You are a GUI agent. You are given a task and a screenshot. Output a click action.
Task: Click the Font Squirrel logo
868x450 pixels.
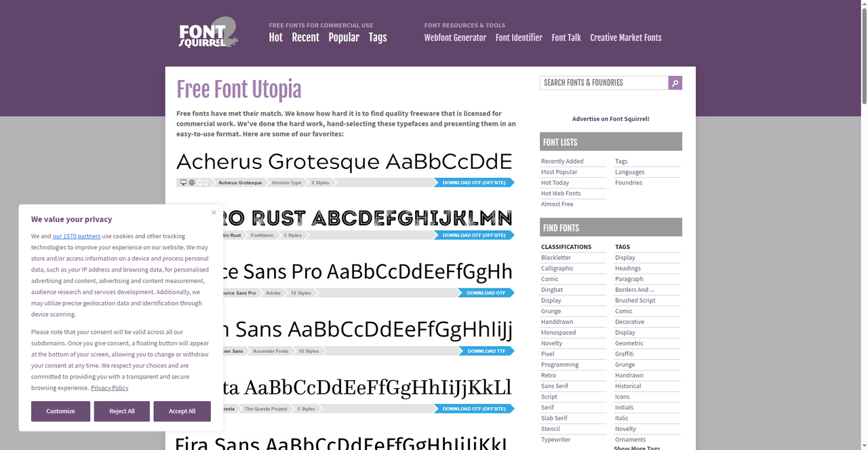tap(208, 33)
